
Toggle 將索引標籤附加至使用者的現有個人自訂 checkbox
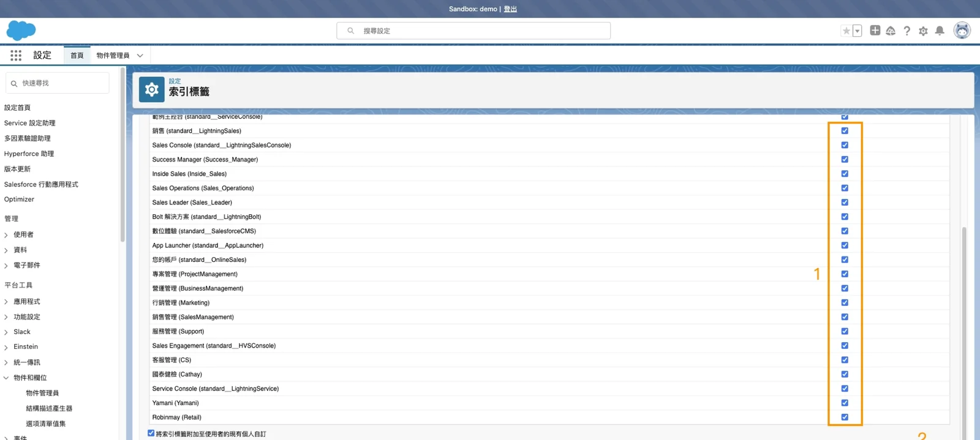(151, 433)
